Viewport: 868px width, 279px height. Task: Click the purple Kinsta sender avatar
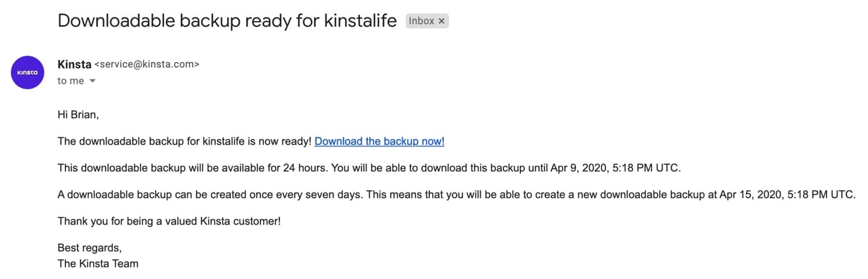click(28, 72)
